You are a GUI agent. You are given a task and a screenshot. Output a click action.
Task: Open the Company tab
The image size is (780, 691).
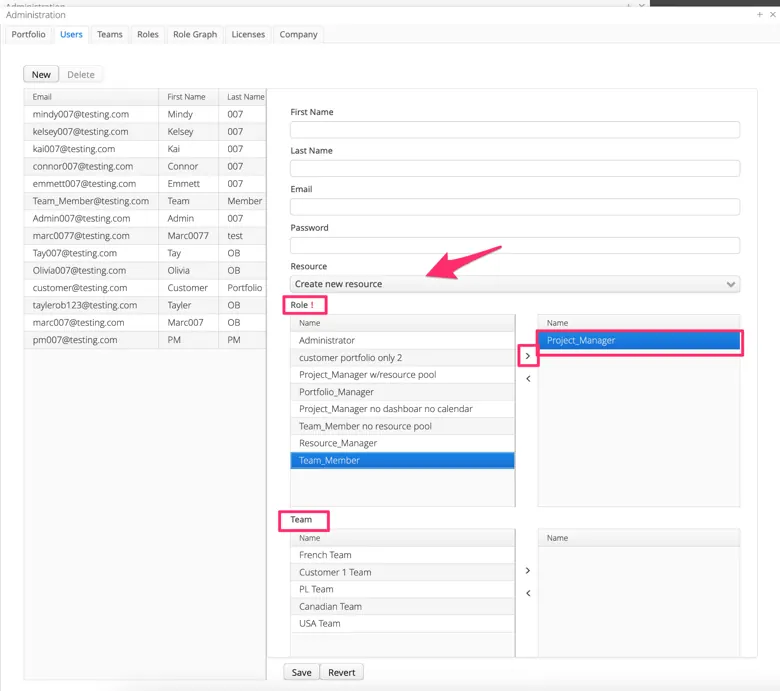pos(298,34)
